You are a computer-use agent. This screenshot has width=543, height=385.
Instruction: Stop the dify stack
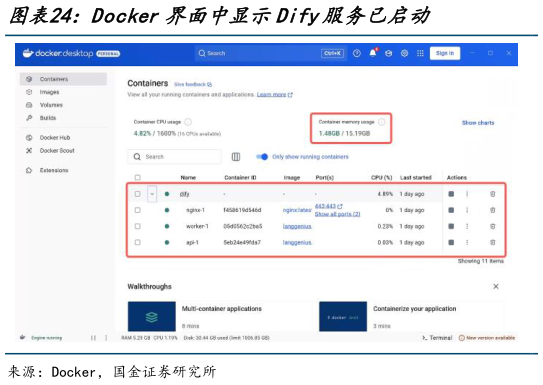(x=451, y=194)
